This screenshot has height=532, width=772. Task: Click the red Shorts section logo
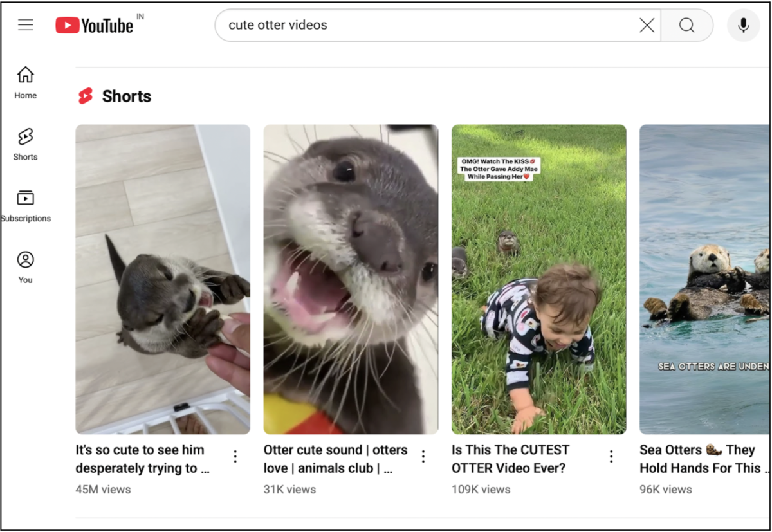pos(86,96)
